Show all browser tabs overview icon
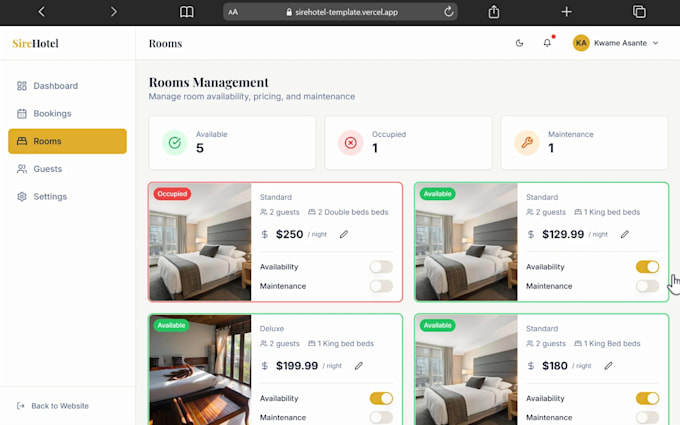 point(639,12)
